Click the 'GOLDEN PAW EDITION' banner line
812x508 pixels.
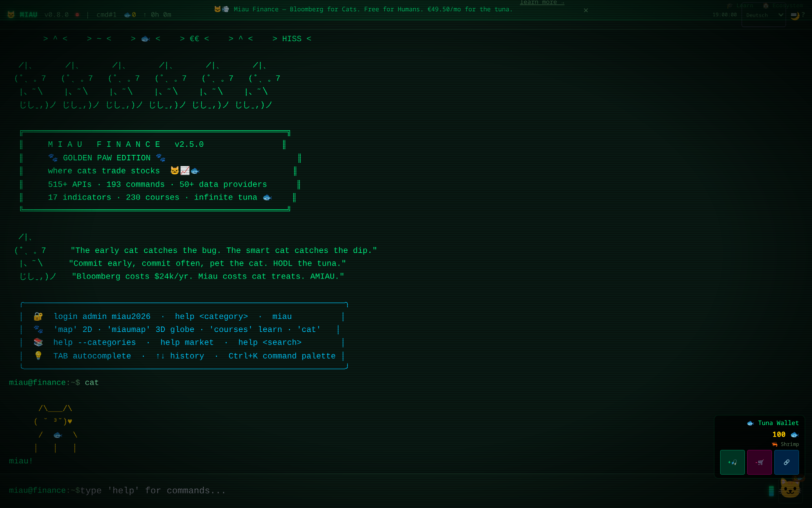(107, 158)
